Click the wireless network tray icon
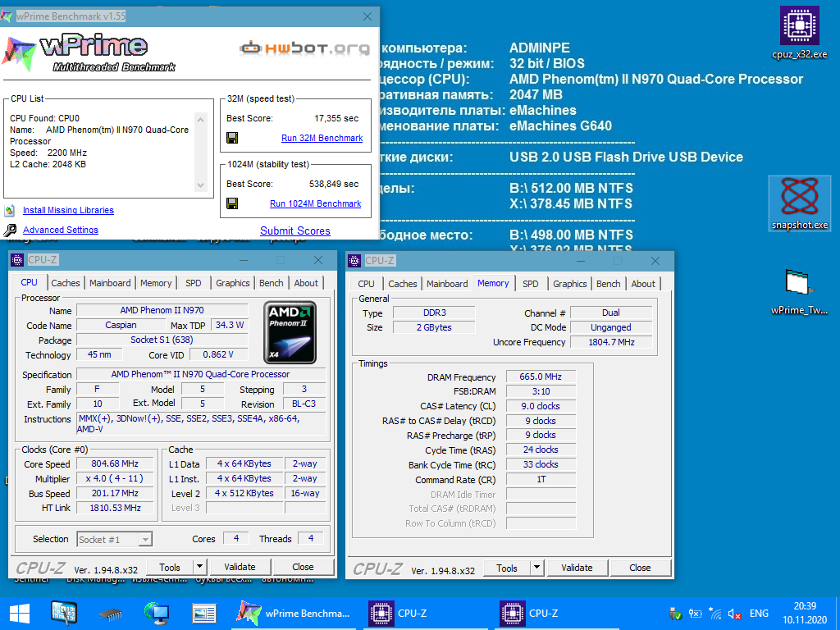The image size is (840, 630). click(714, 614)
